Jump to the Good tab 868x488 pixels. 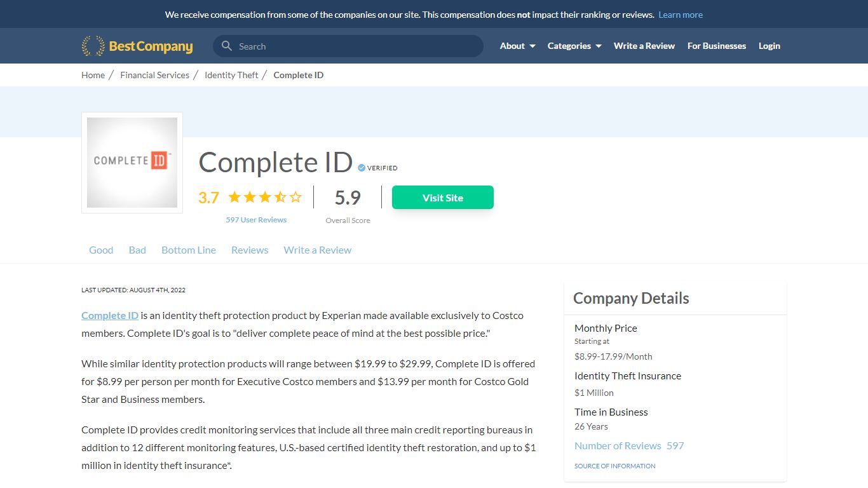tap(101, 250)
